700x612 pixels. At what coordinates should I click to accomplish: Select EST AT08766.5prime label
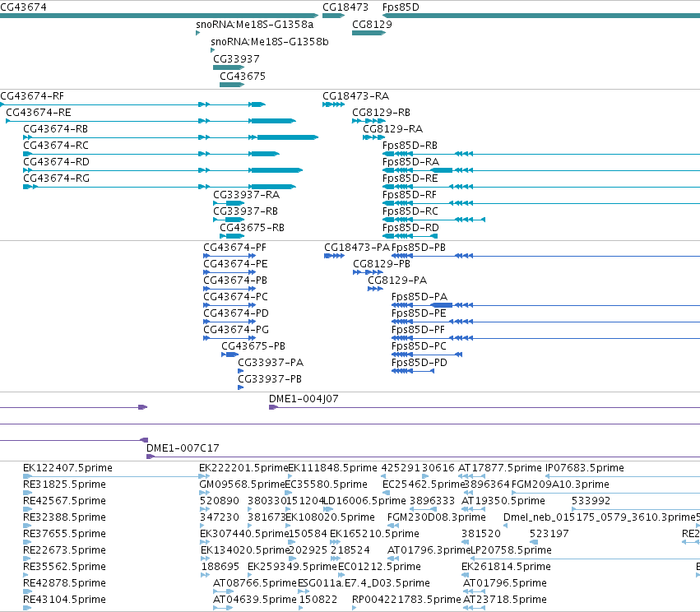(x=255, y=583)
